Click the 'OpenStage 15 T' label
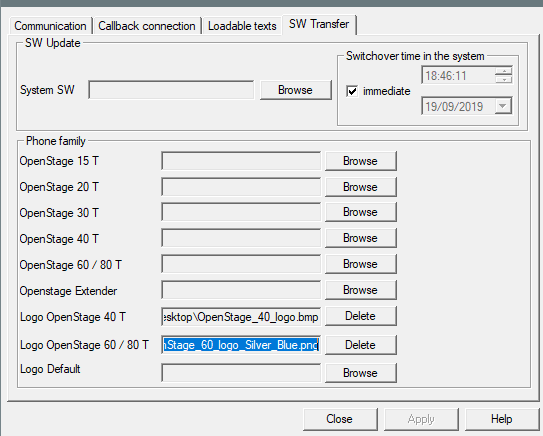This screenshot has width=543, height=436. point(59,161)
